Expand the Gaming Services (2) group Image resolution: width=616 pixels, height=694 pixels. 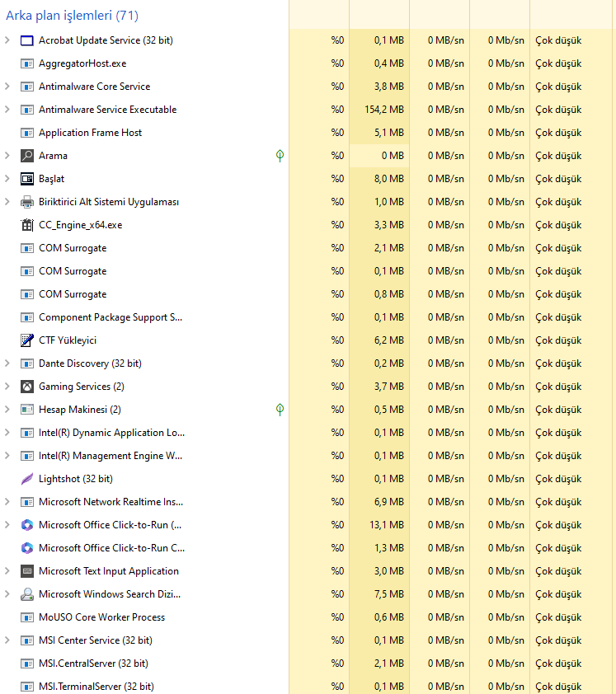coord(7,387)
